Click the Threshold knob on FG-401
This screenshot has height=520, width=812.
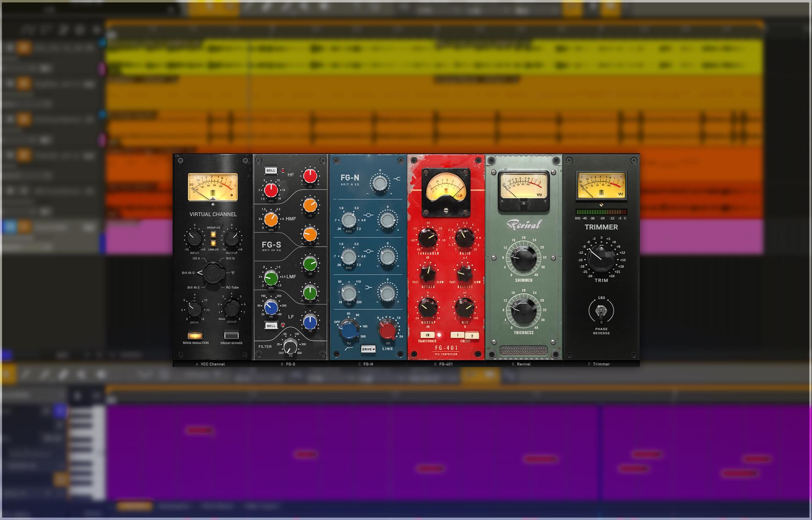pyautogui.click(x=428, y=238)
